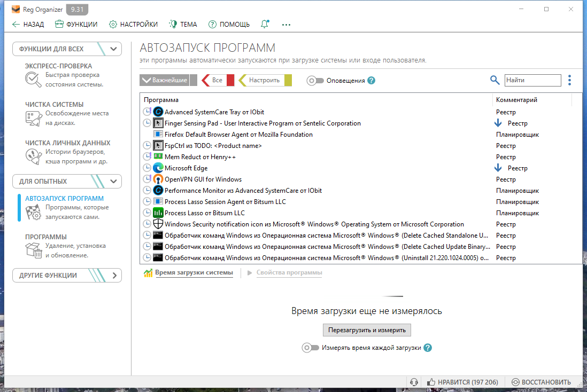Go back with НАЗАД
The height and width of the screenshot is (392, 587).
[28, 25]
